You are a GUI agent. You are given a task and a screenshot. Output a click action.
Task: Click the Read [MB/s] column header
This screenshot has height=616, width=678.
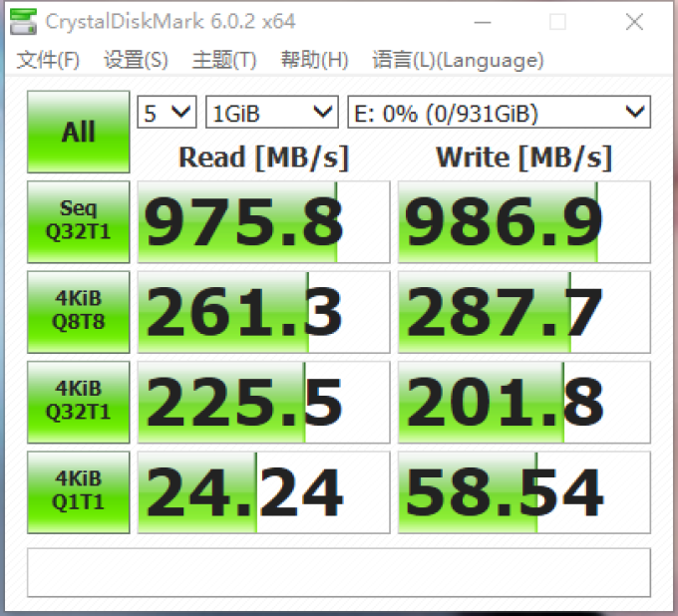pos(264,156)
